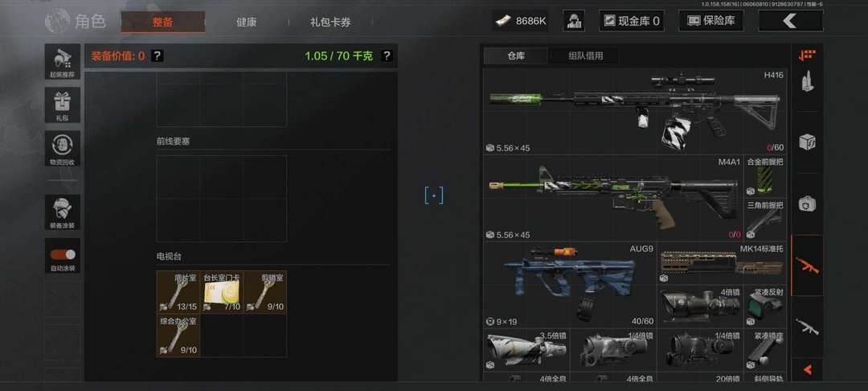Switch to the 健康 tab
868x391 pixels.
(247, 23)
